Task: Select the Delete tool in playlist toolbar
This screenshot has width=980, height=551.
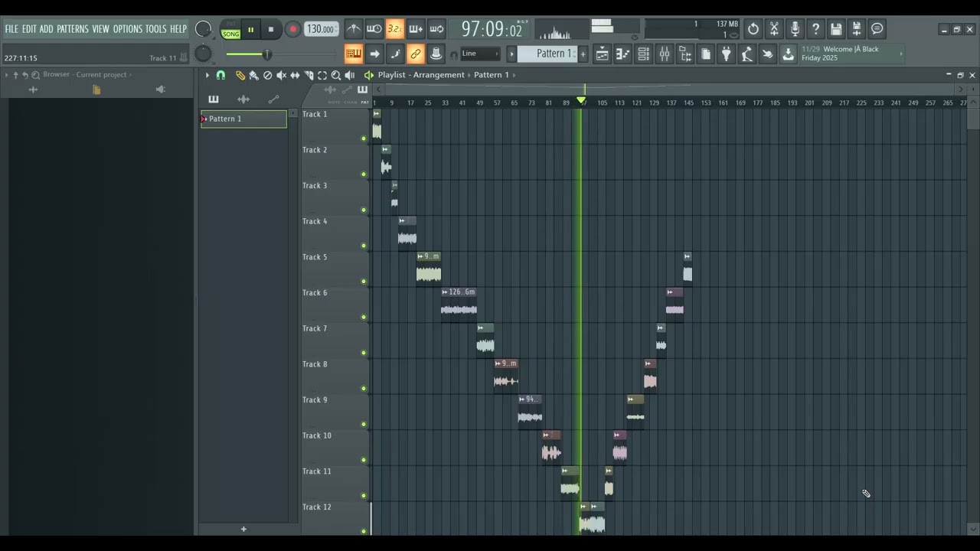Action: [x=267, y=75]
